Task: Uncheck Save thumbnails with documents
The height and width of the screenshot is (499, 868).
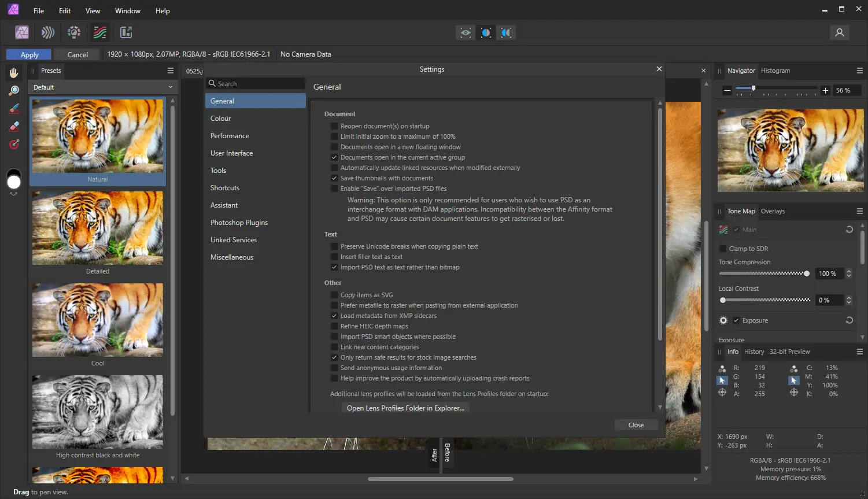Action: click(x=334, y=178)
